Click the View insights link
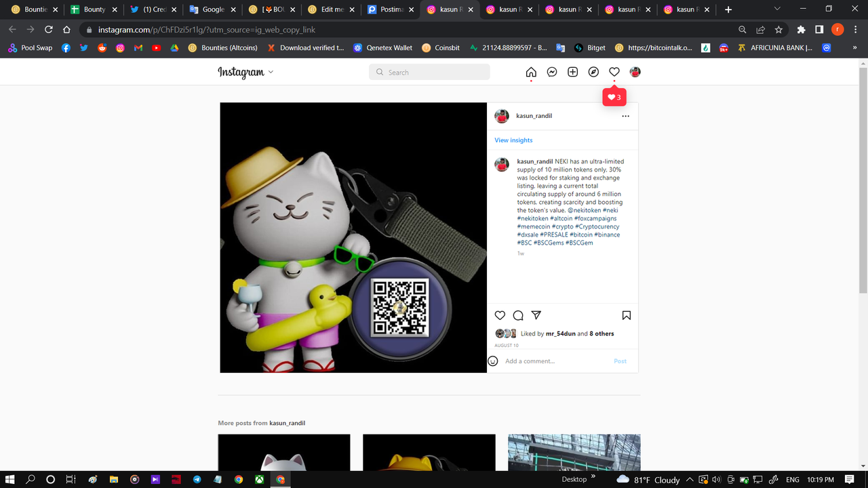 pos(513,140)
